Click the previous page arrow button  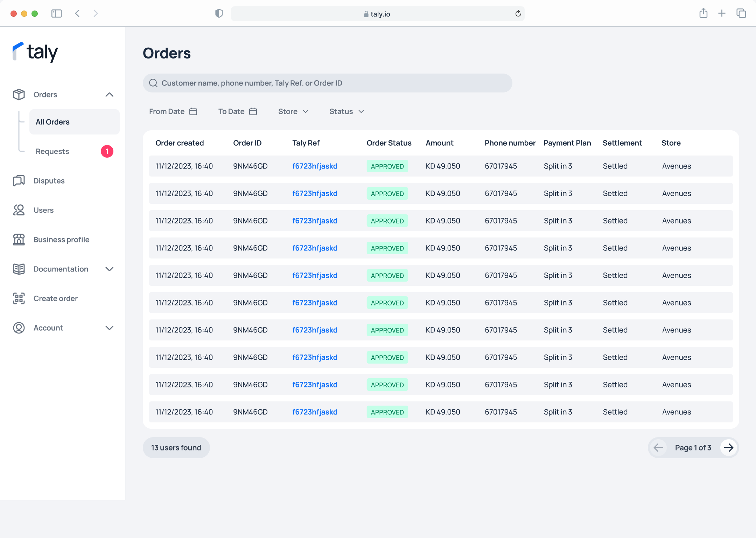[x=658, y=448]
